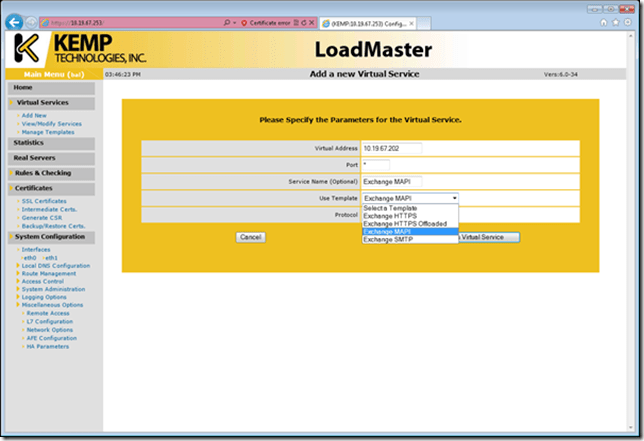Image resolution: width=644 pixels, height=441 pixels.
Task: Open the SSL Certificates link
Action: (47, 201)
